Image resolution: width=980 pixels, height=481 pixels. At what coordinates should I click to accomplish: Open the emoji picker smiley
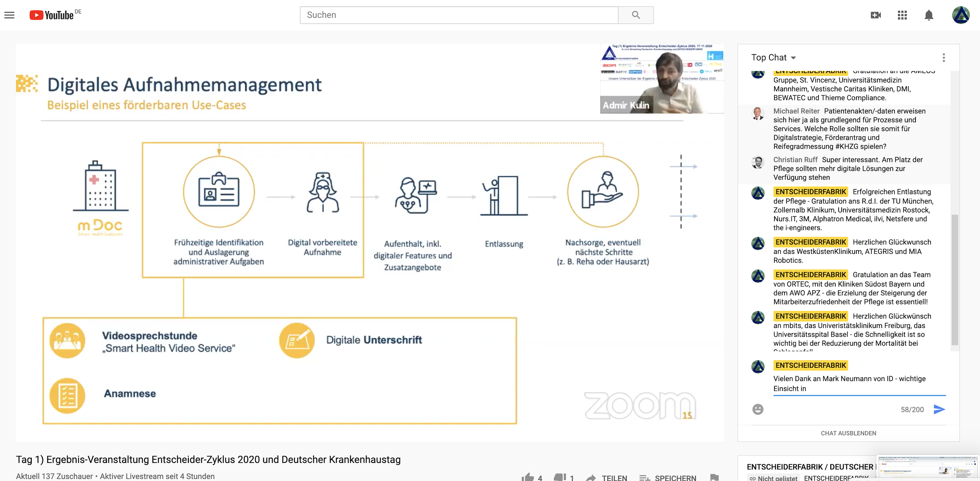(758, 409)
